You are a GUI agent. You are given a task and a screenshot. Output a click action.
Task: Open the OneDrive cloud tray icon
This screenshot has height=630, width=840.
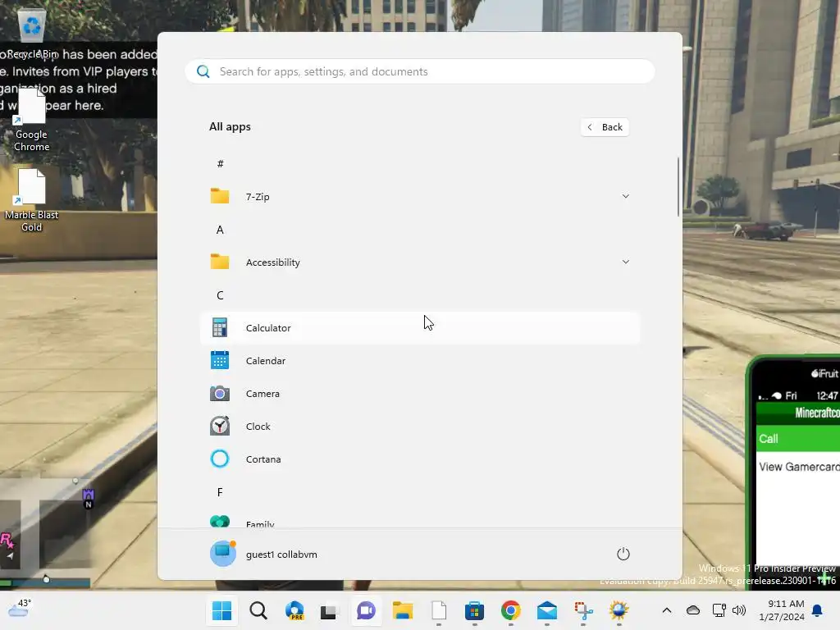point(693,610)
